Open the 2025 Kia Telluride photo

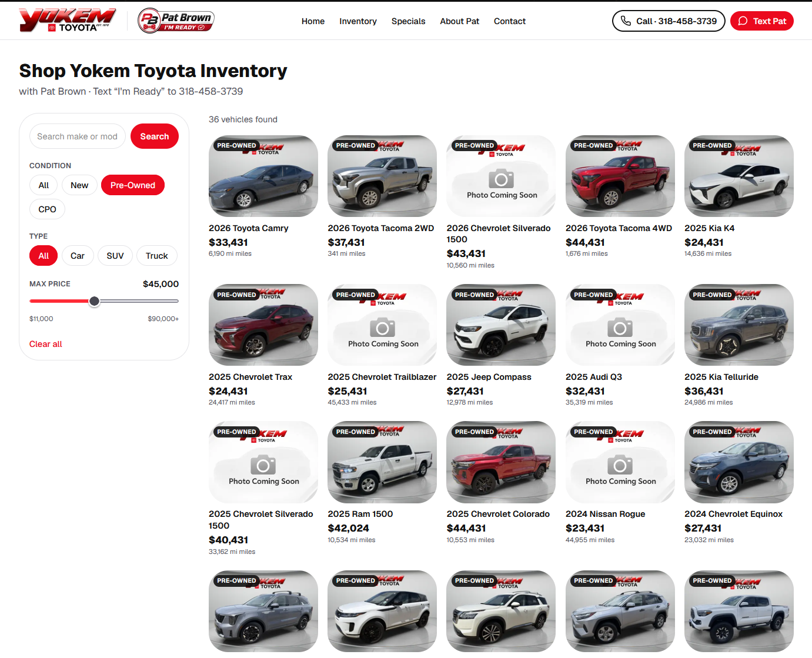click(x=739, y=325)
